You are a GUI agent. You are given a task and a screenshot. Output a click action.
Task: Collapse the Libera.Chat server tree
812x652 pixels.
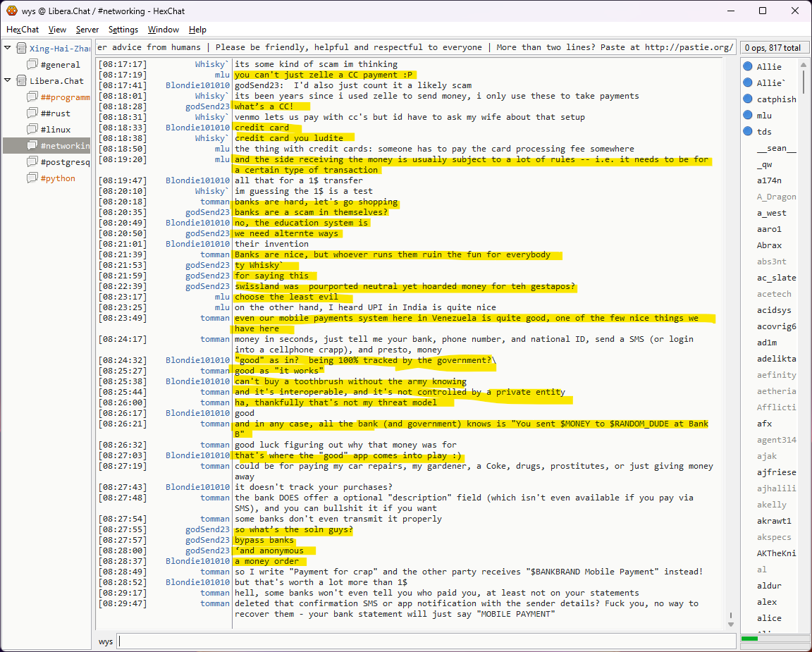coord(8,81)
